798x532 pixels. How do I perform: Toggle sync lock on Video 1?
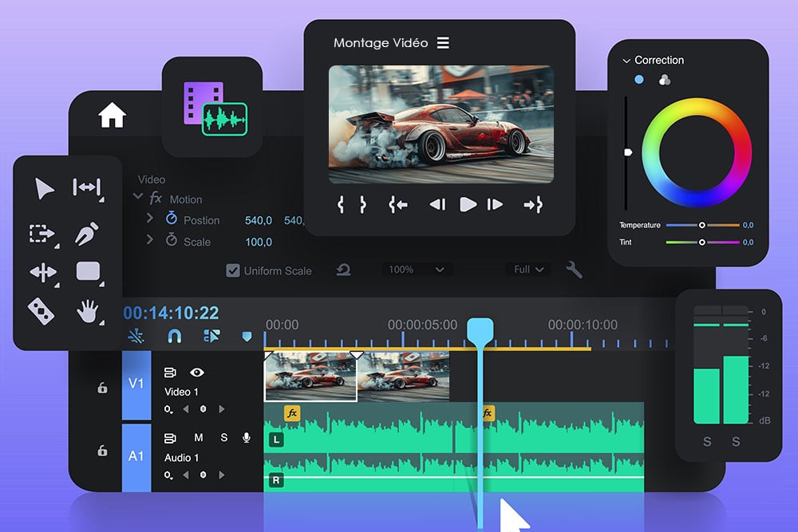[x=170, y=372]
